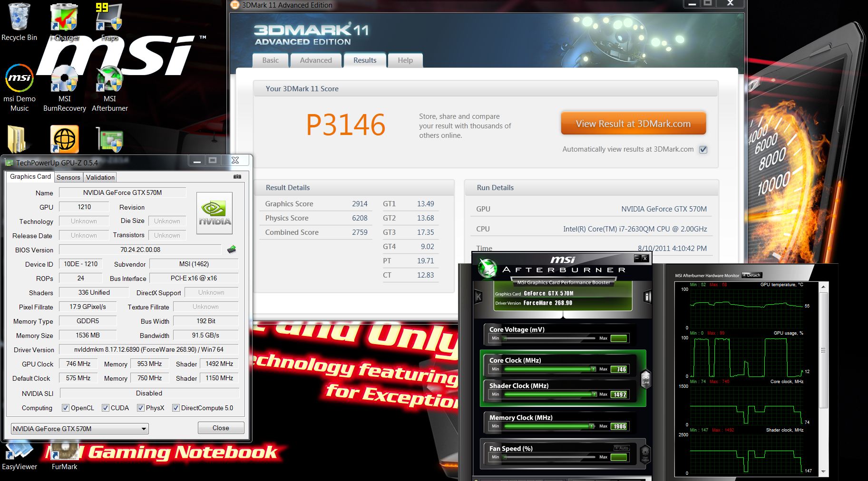Screen dimensions: 868x481
Task: Toggle Auto fan speed in Afterburner
Action: (621, 448)
